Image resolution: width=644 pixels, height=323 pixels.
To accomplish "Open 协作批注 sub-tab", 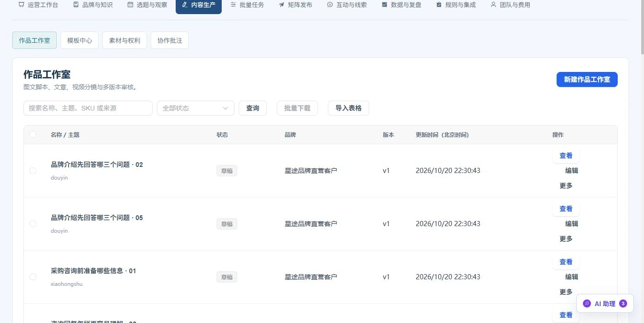I will point(170,40).
